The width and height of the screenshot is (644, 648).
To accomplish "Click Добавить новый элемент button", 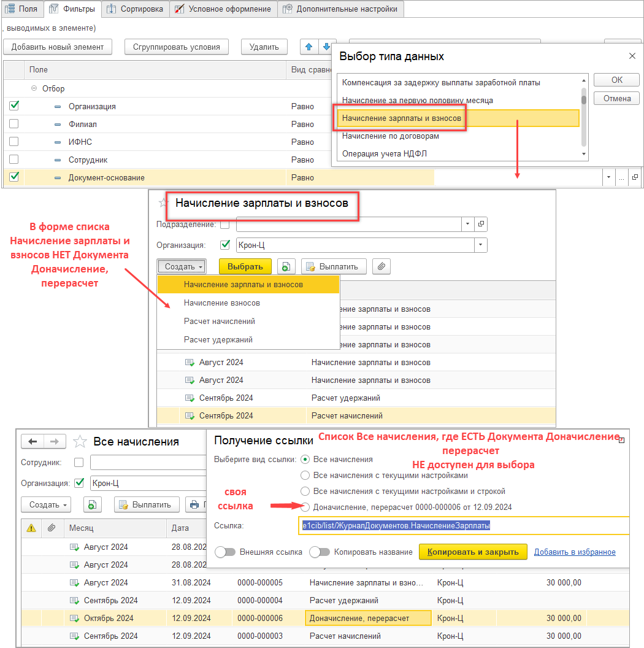I will [58, 47].
